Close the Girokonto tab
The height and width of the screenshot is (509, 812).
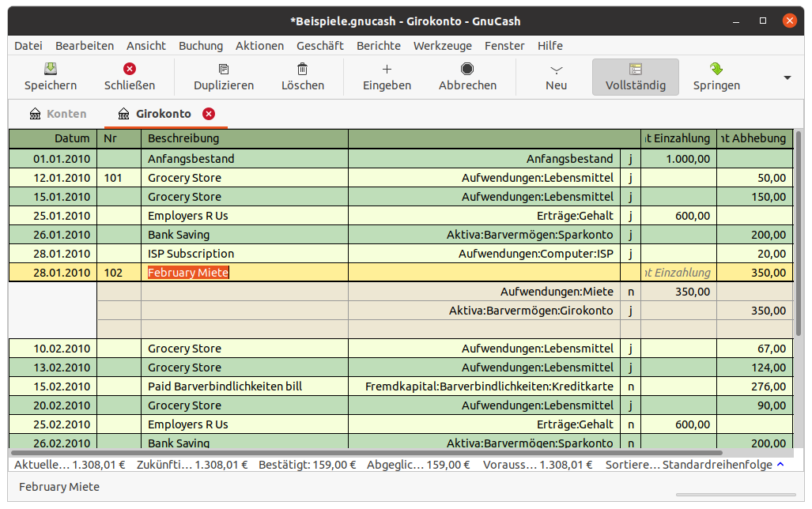pyautogui.click(x=209, y=114)
